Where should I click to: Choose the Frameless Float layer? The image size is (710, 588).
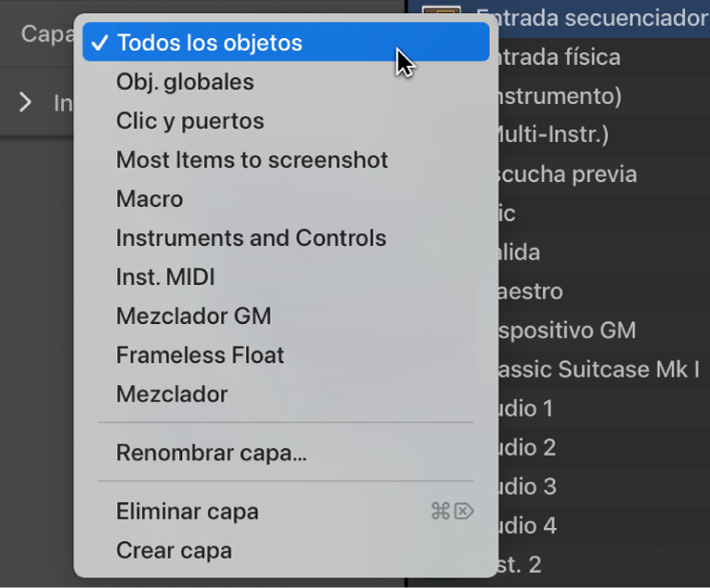point(200,355)
